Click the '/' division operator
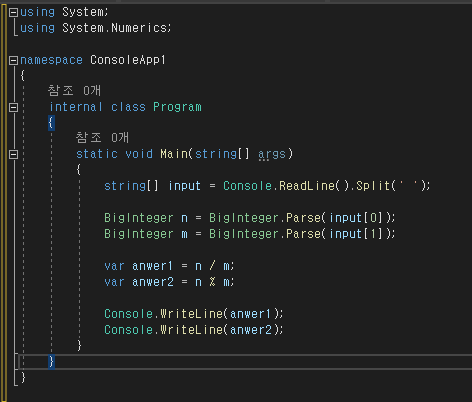Image resolution: width=472 pixels, height=402 pixels. click(x=212, y=266)
